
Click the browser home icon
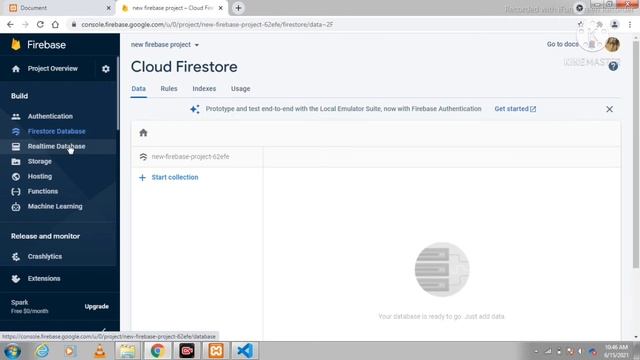(x=55, y=24)
